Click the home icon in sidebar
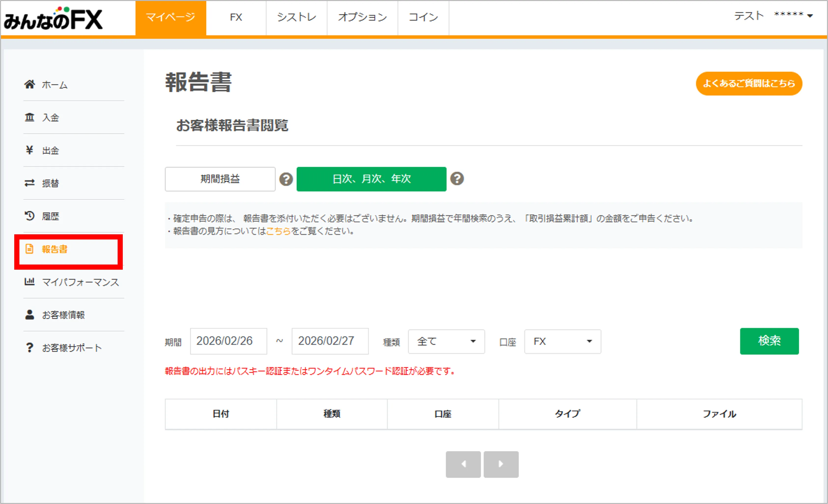The image size is (828, 504). (29, 84)
